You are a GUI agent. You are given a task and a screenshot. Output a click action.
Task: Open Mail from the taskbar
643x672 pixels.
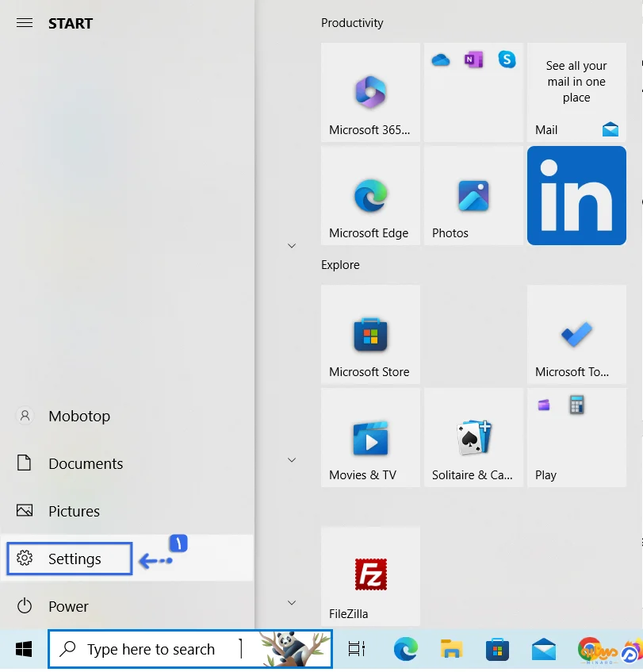[544, 649]
